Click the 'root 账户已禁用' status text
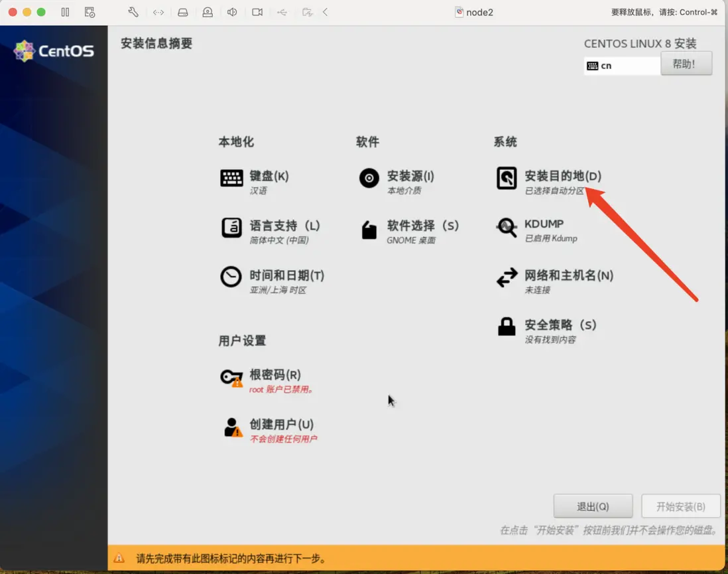Image resolution: width=728 pixels, height=574 pixels. (281, 390)
